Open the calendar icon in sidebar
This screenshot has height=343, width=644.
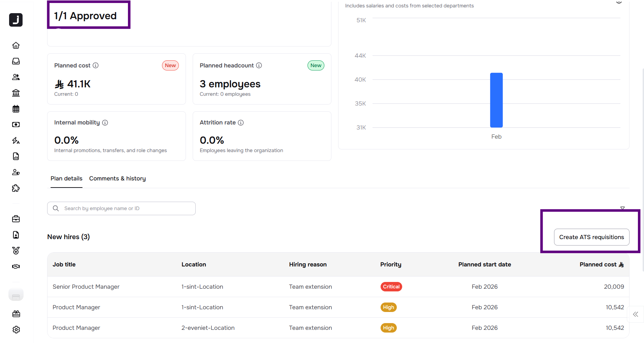(x=16, y=109)
